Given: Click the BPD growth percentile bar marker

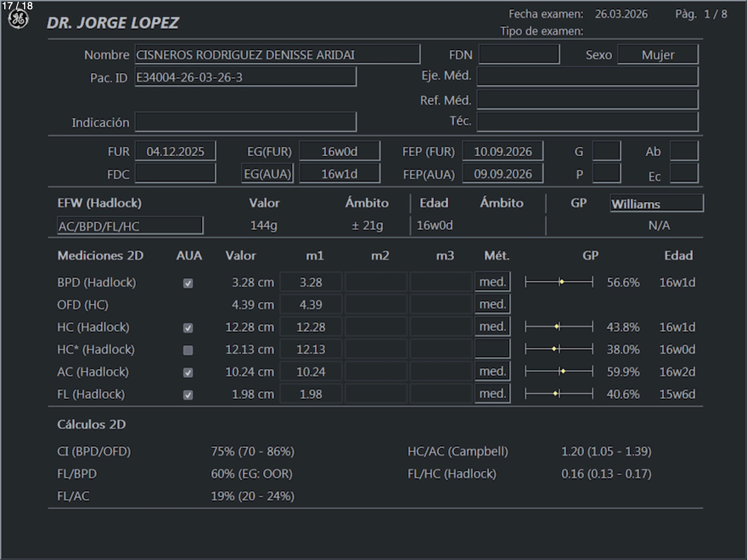Looking at the screenshot, I should [561, 282].
